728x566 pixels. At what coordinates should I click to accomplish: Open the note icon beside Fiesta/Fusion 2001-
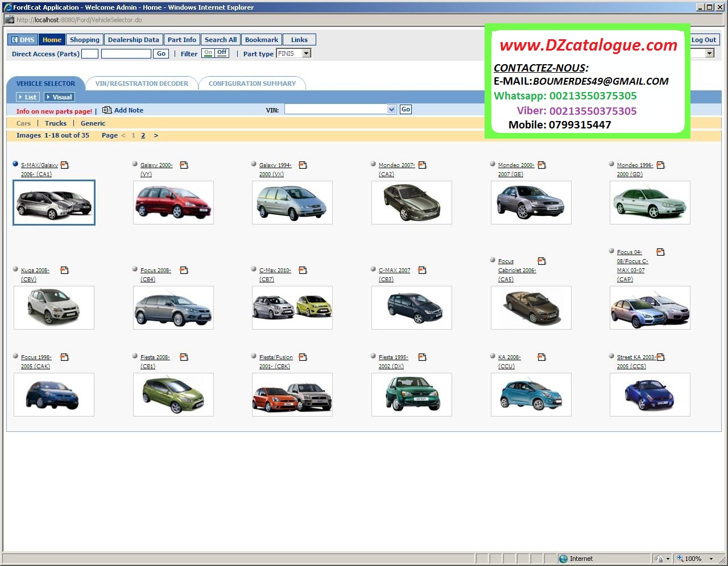point(303,357)
